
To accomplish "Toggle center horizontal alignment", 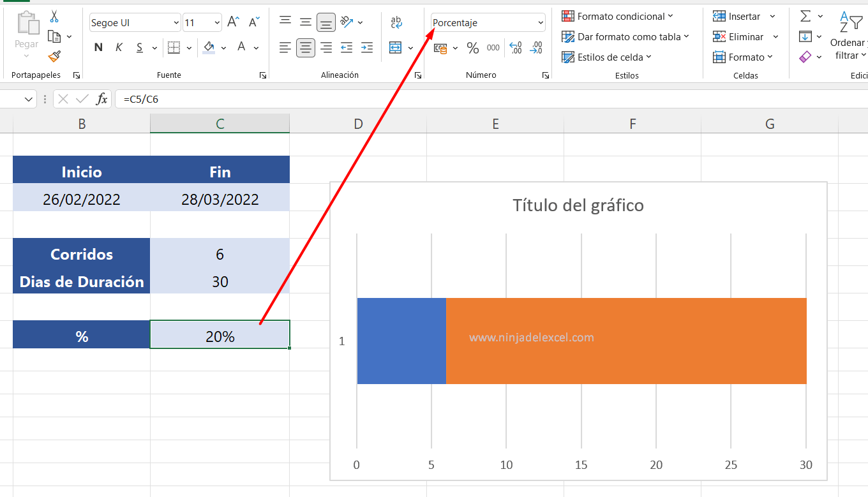I will tap(306, 47).
